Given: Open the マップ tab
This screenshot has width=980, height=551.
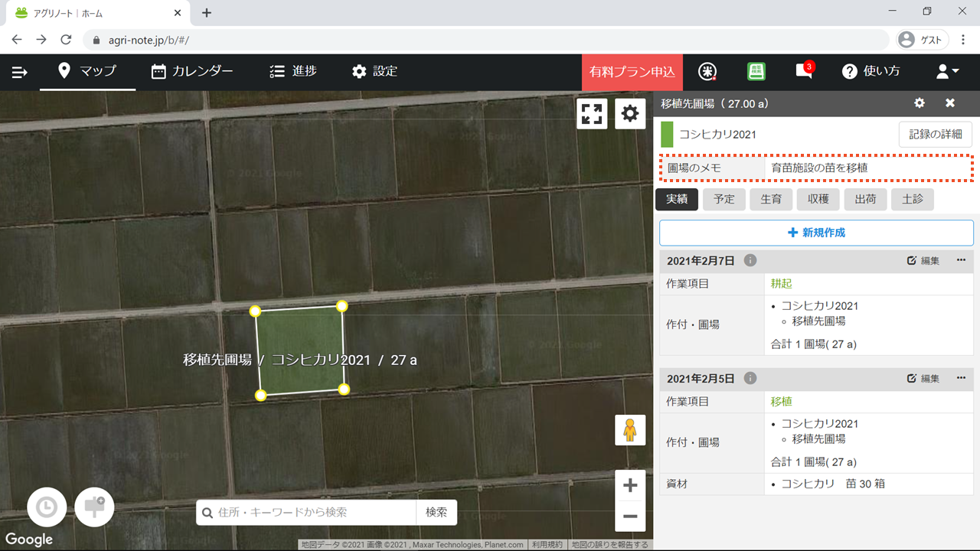Looking at the screenshot, I should click(87, 71).
